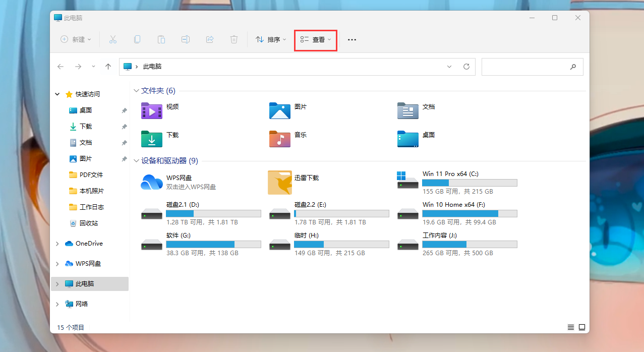This screenshot has width=644, height=352.
Task: Open the three-dot more options menu
Action: (x=352, y=39)
